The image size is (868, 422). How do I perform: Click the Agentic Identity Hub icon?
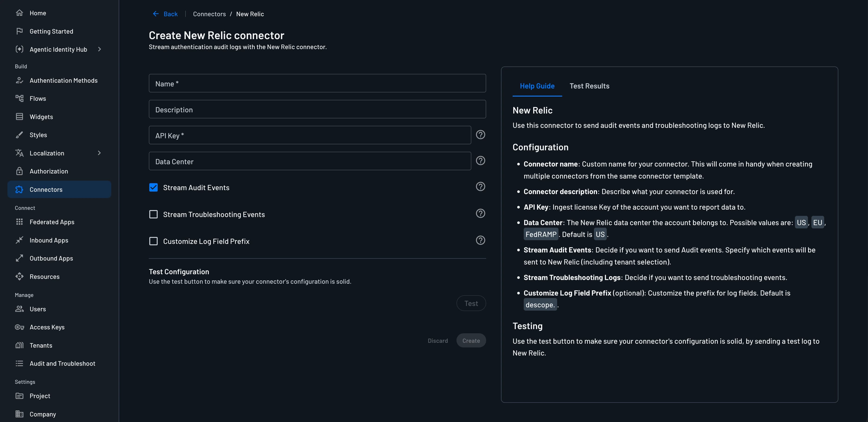[19, 49]
